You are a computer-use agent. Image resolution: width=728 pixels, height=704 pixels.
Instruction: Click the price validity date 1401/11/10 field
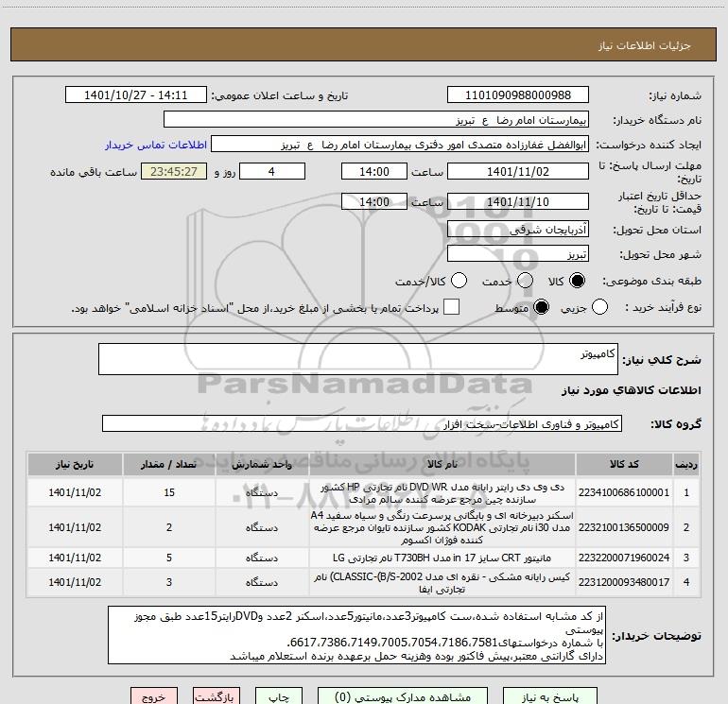518,201
